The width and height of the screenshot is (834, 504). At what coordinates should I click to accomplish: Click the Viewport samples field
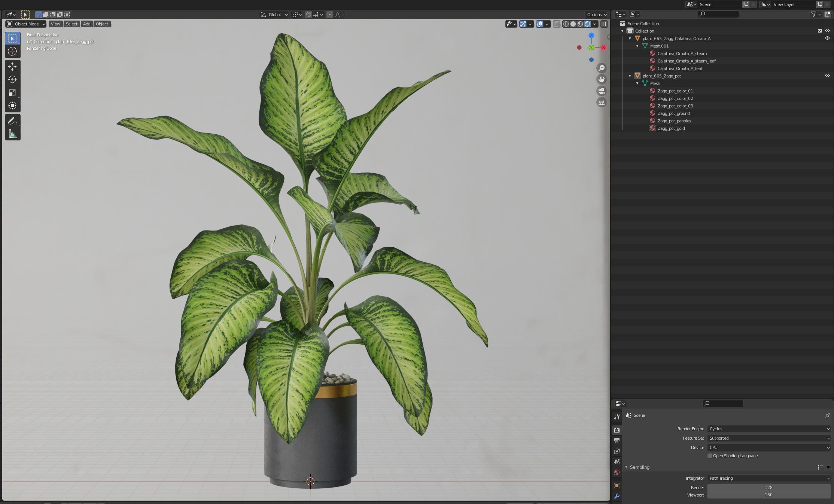tap(768, 495)
